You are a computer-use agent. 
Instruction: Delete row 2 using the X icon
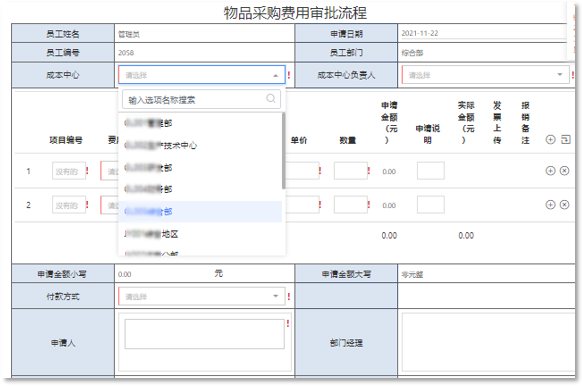(x=565, y=205)
